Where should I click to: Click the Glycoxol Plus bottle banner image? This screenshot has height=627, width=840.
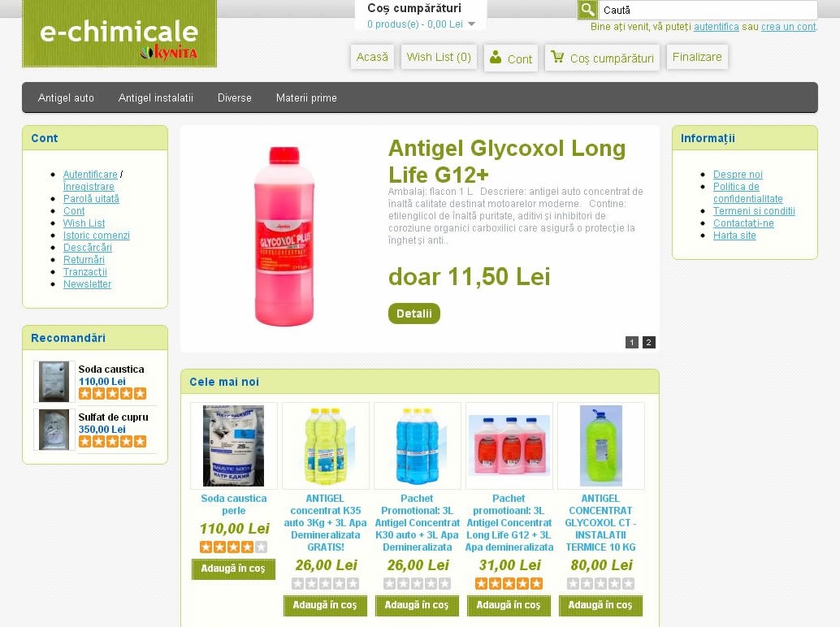tap(284, 236)
